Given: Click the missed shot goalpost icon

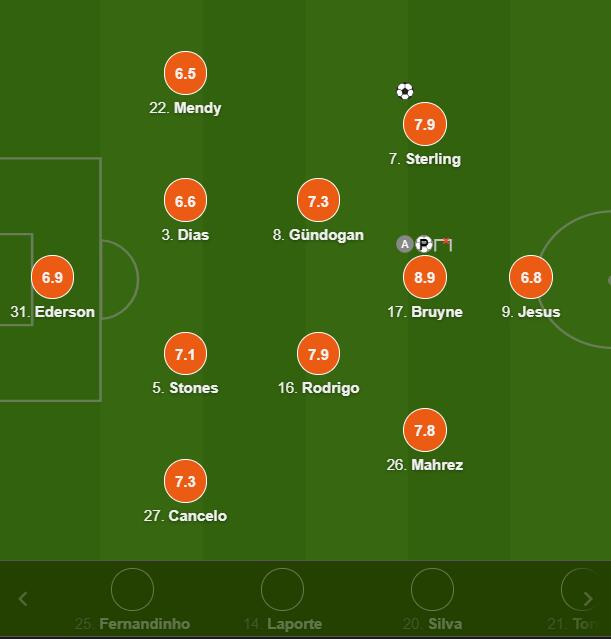Looking at the screenshot, I should click(x=443, y=244).
